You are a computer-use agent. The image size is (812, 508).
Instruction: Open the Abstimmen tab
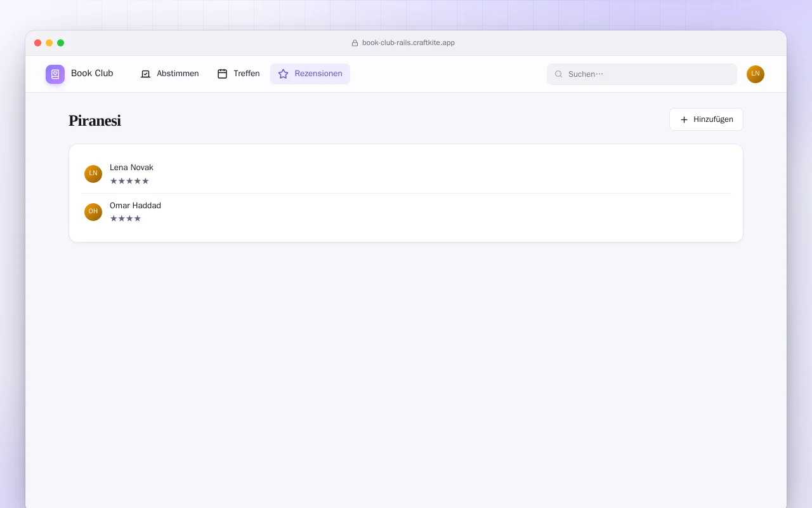(x=169, y=74)
